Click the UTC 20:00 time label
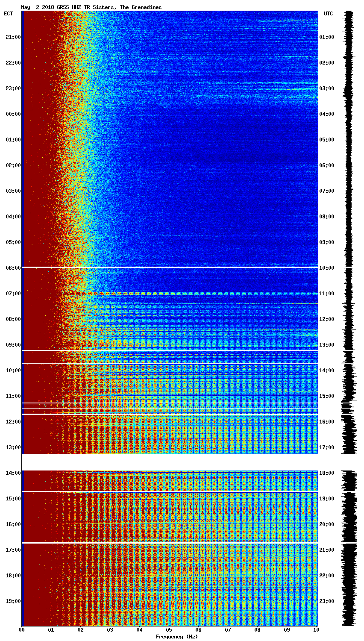The image size is (364, 641). click(x=327, y=524)
